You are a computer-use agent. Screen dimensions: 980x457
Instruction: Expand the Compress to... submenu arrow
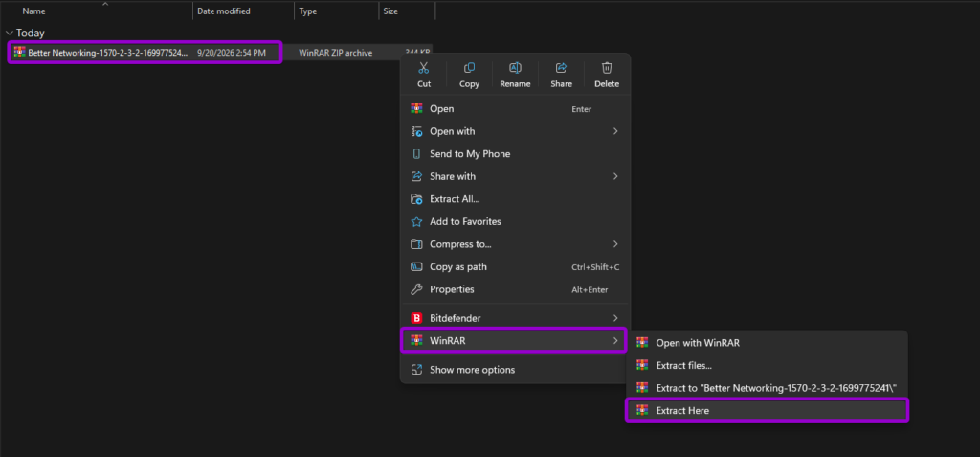[615, 244]
